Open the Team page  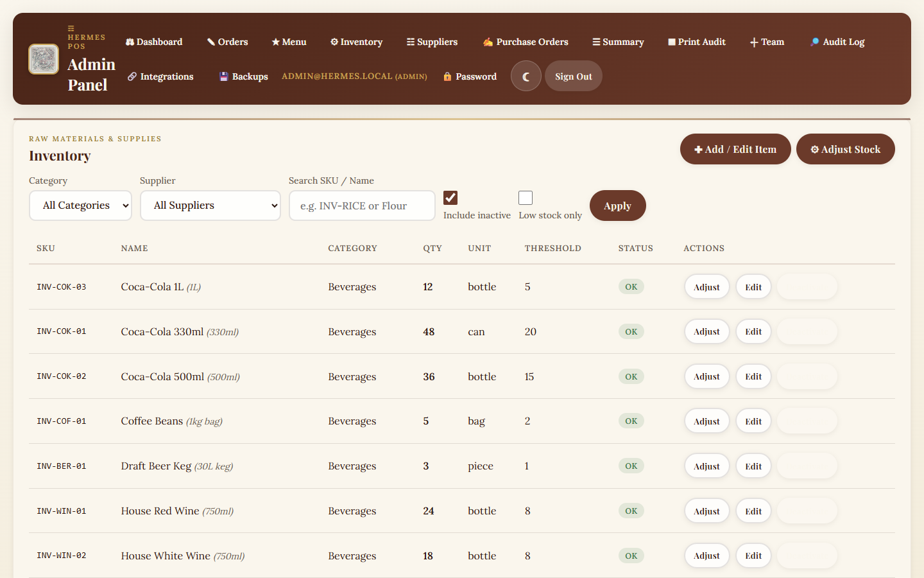coord(767,42)
